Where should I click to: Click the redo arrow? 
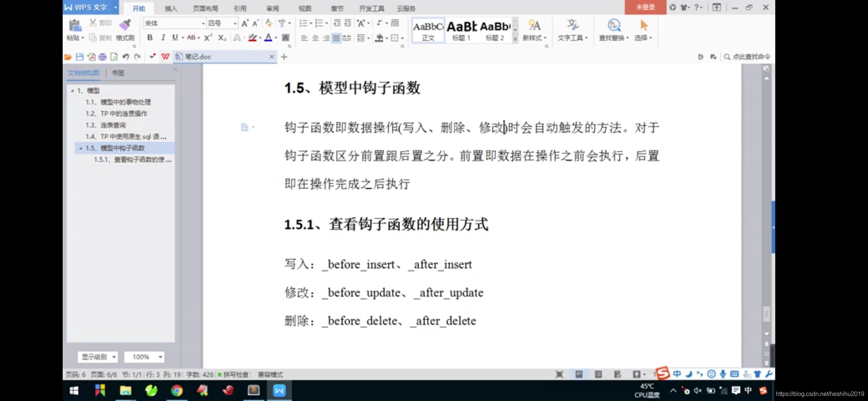click(138, 57)
